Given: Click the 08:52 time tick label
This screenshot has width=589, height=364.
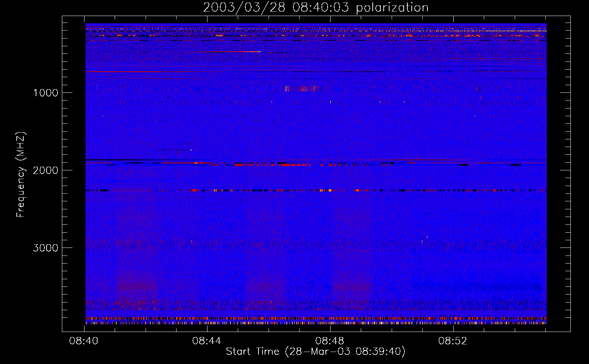Looking at the screenshot, I should click(452, 341).
